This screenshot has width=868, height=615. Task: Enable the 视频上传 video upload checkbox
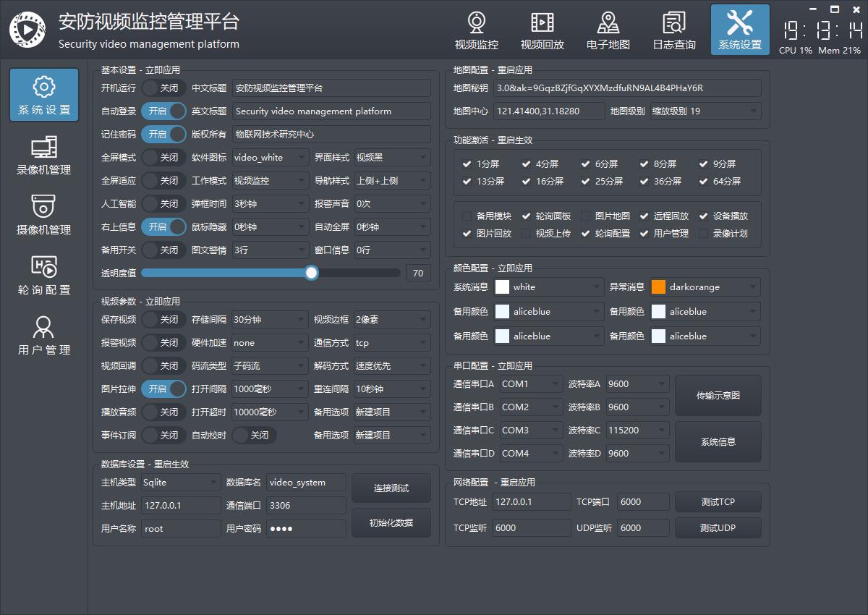[526, 234]
